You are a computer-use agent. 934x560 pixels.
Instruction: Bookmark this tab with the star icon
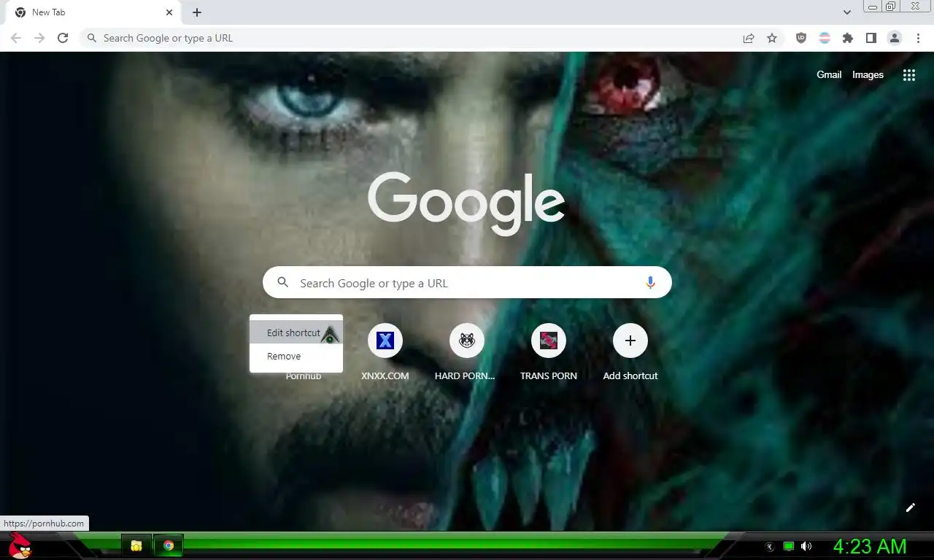(x=772, y=38)
